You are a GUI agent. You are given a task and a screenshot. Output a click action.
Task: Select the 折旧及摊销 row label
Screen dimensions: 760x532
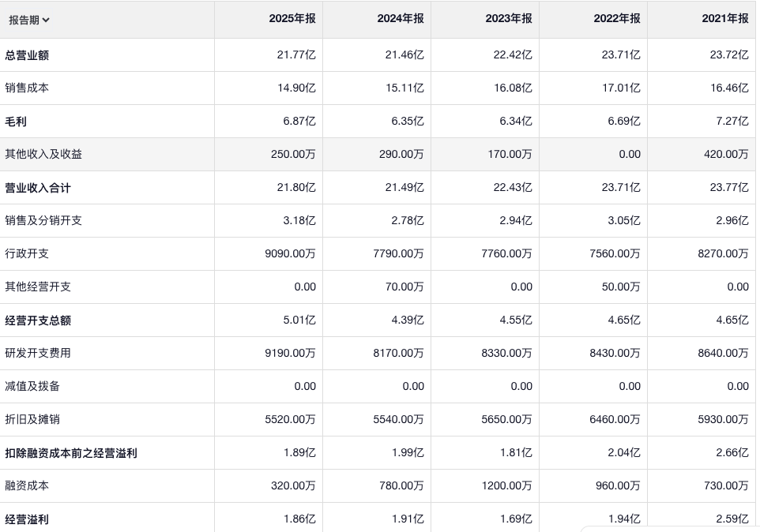pos(32,420)
